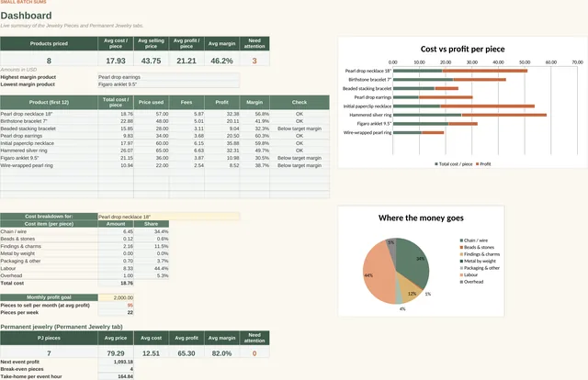Image resolution: width=588 pixels, height=380 pixels.
Task: Click the Lowest margin product cell Figaro anklet 9.5"
Action: click(168, 84)
